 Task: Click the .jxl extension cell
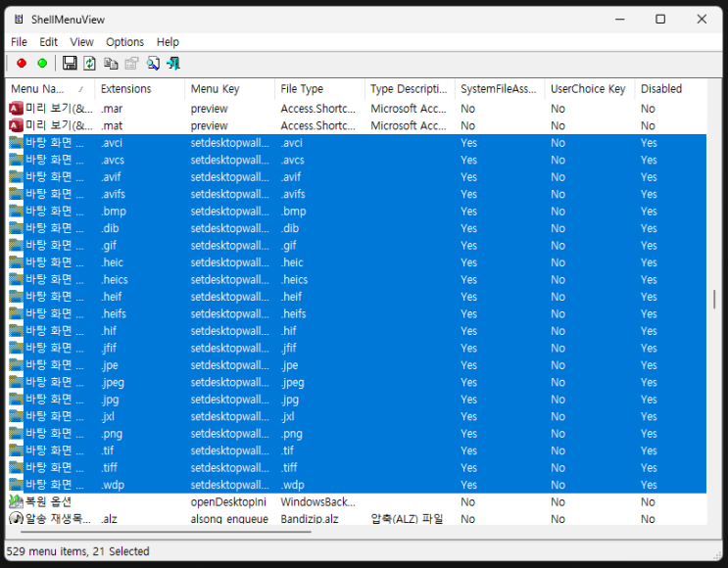[107, 416]
